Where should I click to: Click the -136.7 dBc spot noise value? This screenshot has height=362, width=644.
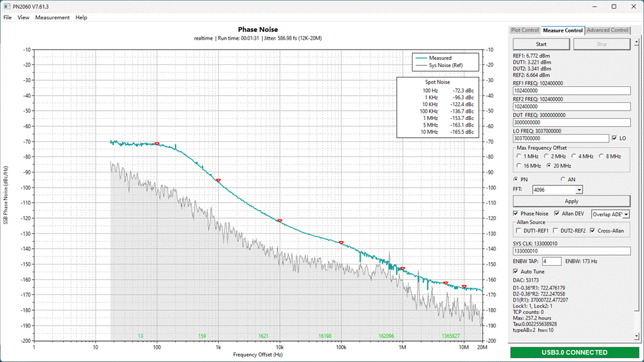pos(462,111)
